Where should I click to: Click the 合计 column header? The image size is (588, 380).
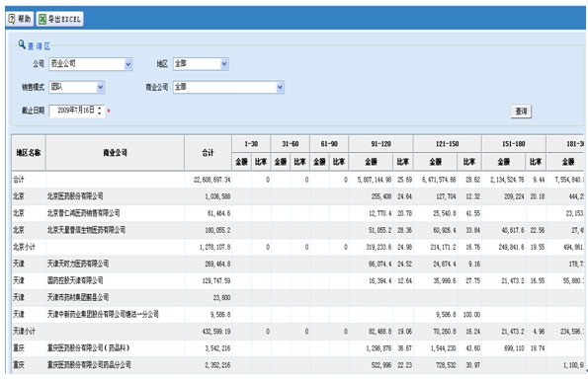(x=209, y=153)
